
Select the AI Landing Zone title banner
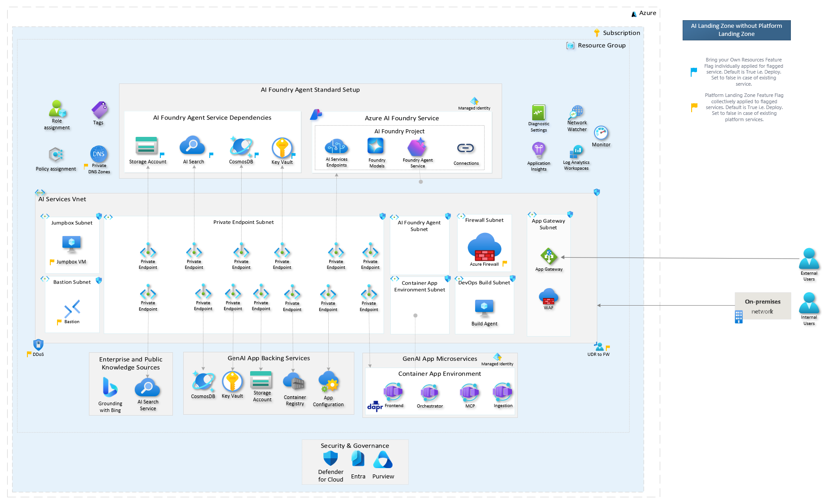[737, 30]
